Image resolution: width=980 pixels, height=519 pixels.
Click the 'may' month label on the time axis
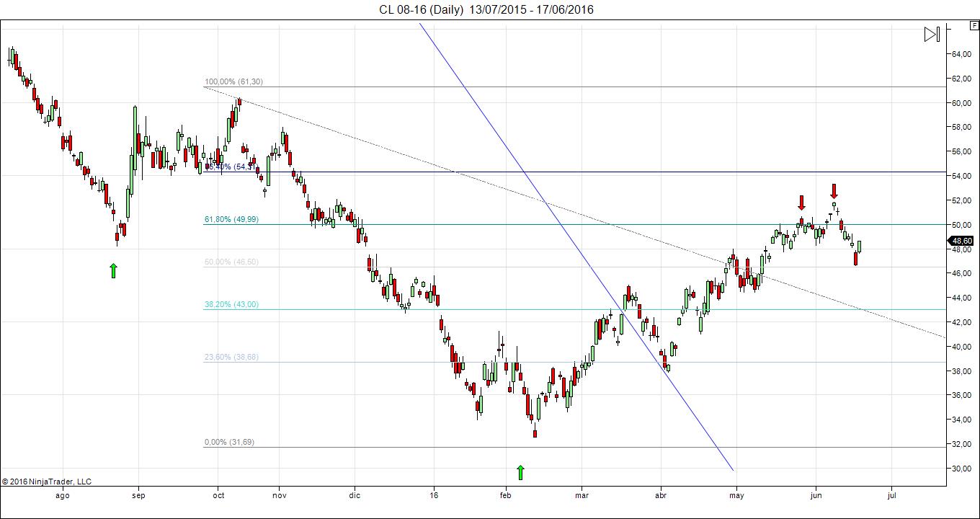pyautogui.click(x=736, y=495)
